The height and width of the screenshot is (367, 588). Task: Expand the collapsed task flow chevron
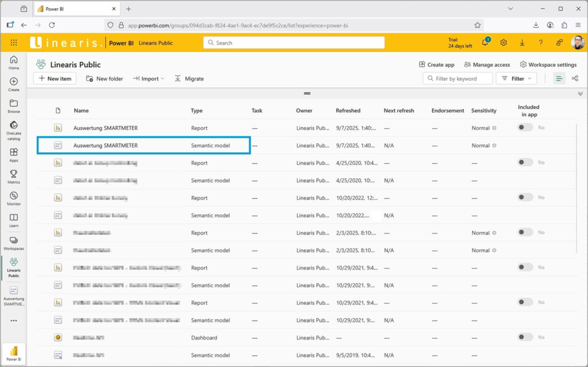pyautogui.click(x=580, y=94)
